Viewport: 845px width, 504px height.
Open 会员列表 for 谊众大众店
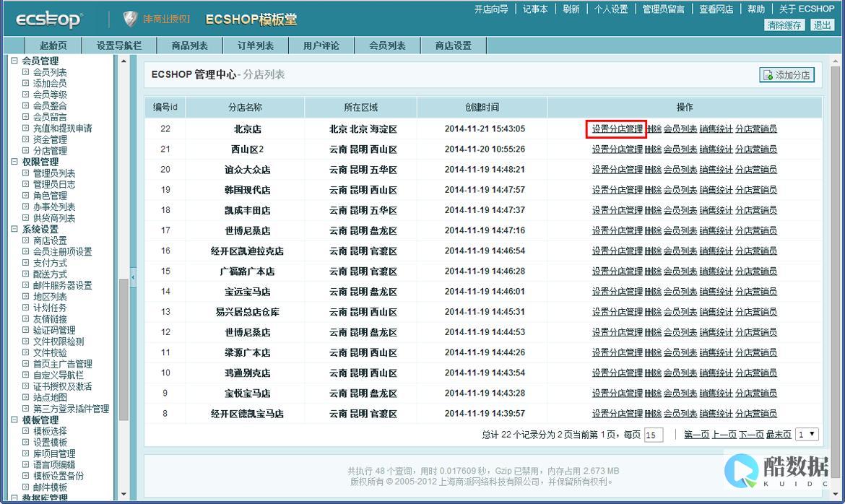[680, 170]
